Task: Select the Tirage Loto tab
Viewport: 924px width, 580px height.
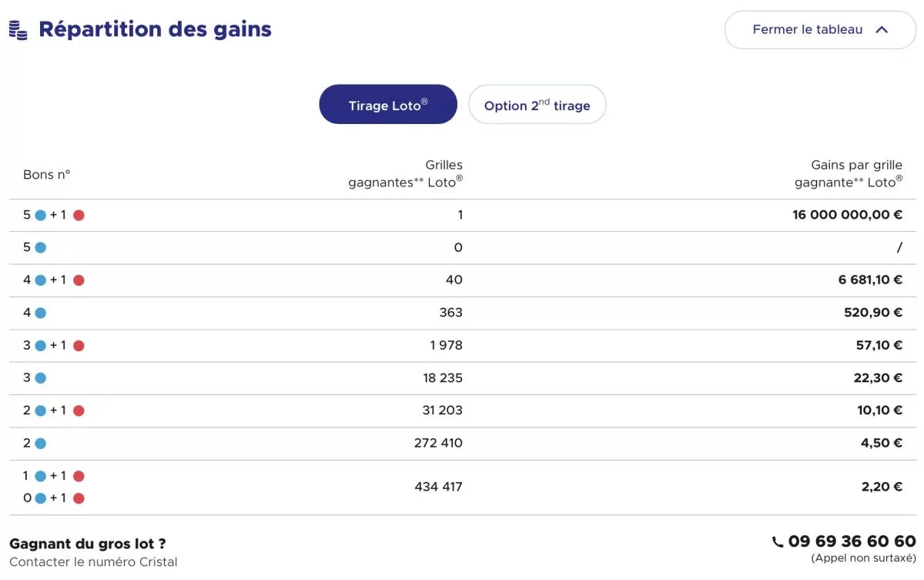Action: pyautogui.click(x=388, y=105)
